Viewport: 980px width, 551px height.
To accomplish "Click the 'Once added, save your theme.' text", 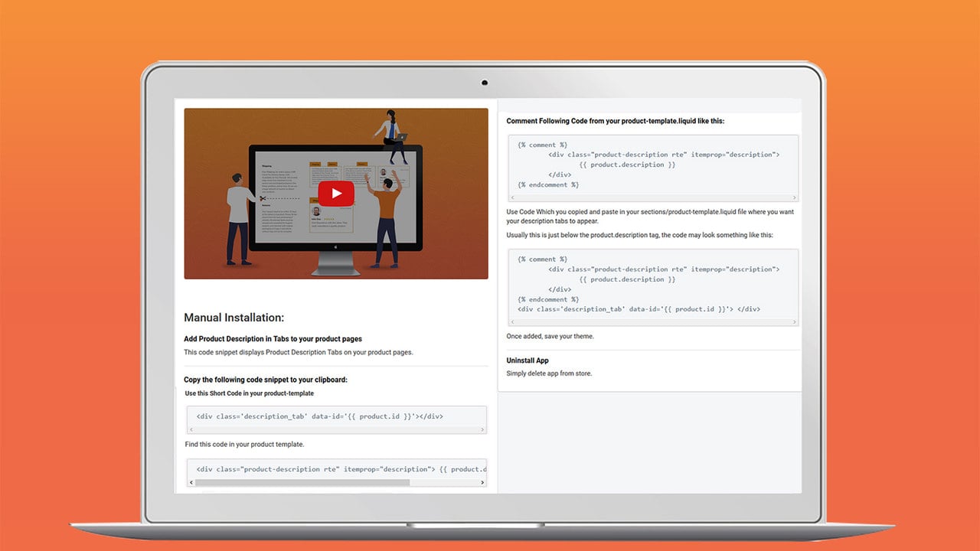I will tap(550, 336).
